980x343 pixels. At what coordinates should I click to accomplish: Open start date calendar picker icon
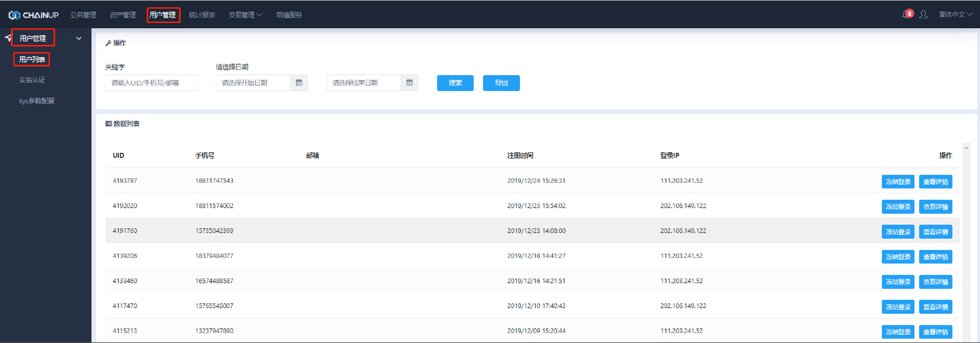(x=299, y=82)
